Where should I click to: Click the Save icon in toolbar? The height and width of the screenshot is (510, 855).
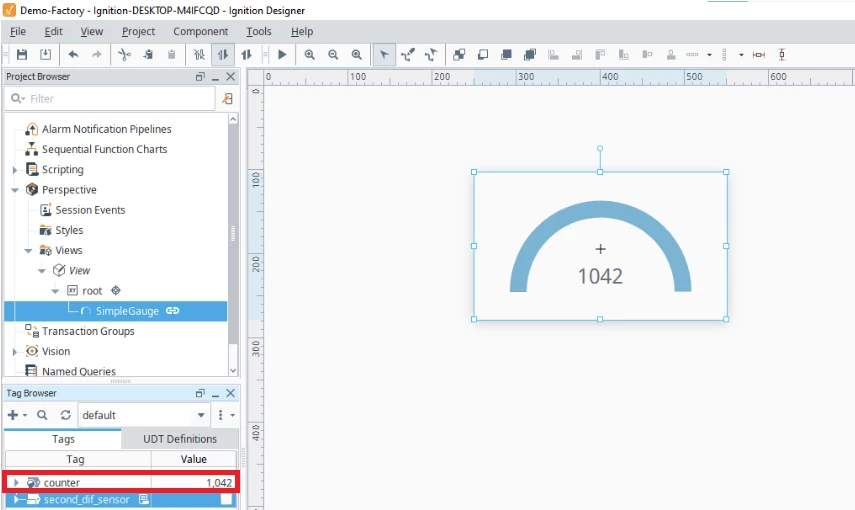[21, 55]
